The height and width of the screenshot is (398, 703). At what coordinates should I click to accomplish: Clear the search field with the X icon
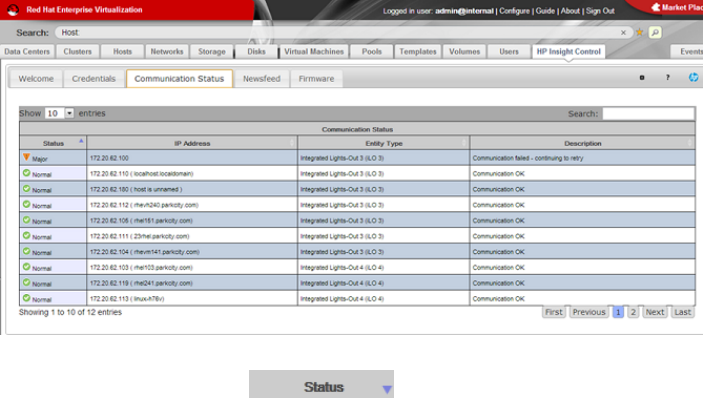pyautogui.click(x=623, y=32)
